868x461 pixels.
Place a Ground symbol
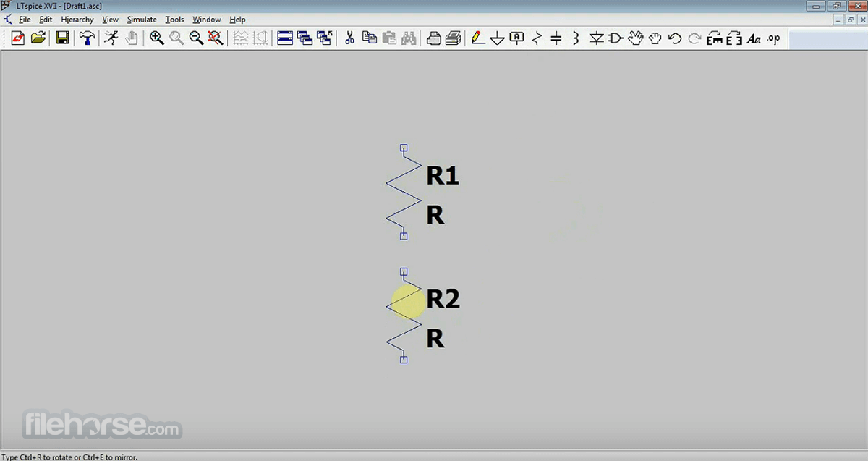coord(497,38)
